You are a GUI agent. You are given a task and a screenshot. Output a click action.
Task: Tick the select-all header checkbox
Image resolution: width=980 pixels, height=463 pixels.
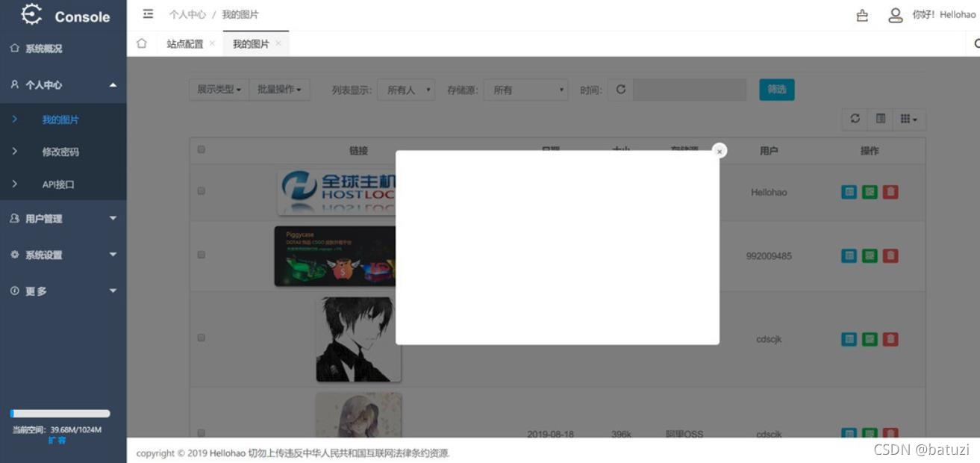[201, 149]
